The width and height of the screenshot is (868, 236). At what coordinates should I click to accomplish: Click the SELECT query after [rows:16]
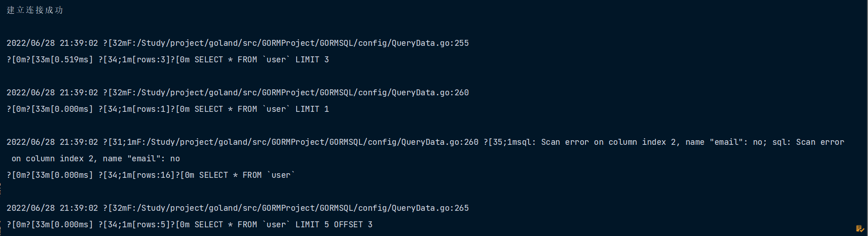coord(247,175)
